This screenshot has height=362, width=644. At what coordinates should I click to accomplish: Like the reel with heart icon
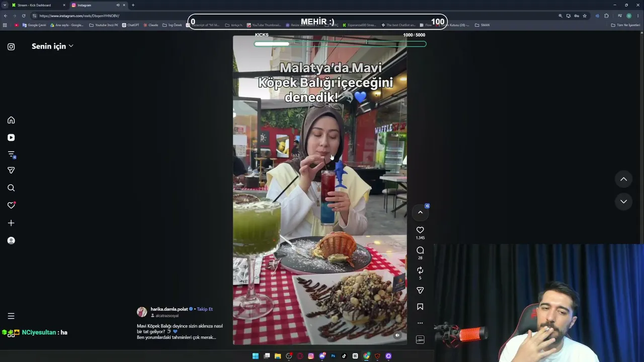(420, 230)
